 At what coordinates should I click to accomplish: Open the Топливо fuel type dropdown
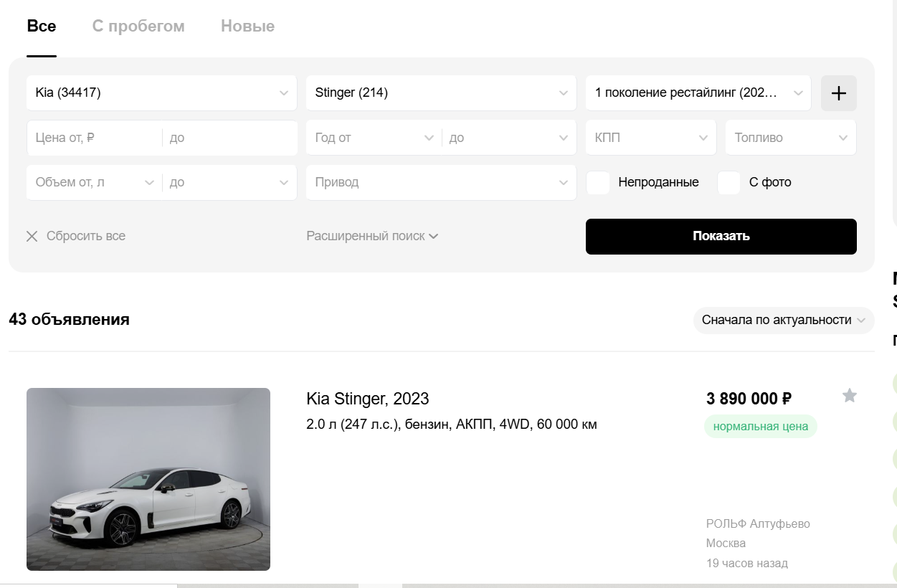pos(790,138)
